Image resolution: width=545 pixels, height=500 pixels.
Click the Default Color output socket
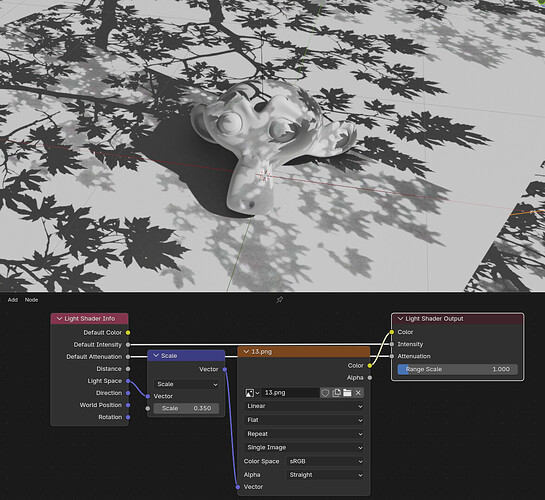(x=128, y=333)
